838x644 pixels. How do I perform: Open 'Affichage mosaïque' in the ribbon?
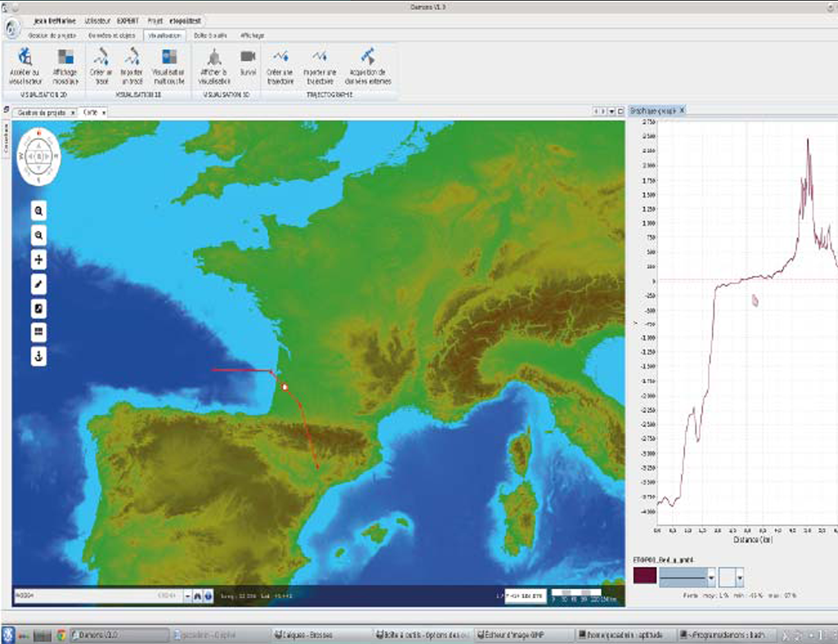tap(65, 57)
